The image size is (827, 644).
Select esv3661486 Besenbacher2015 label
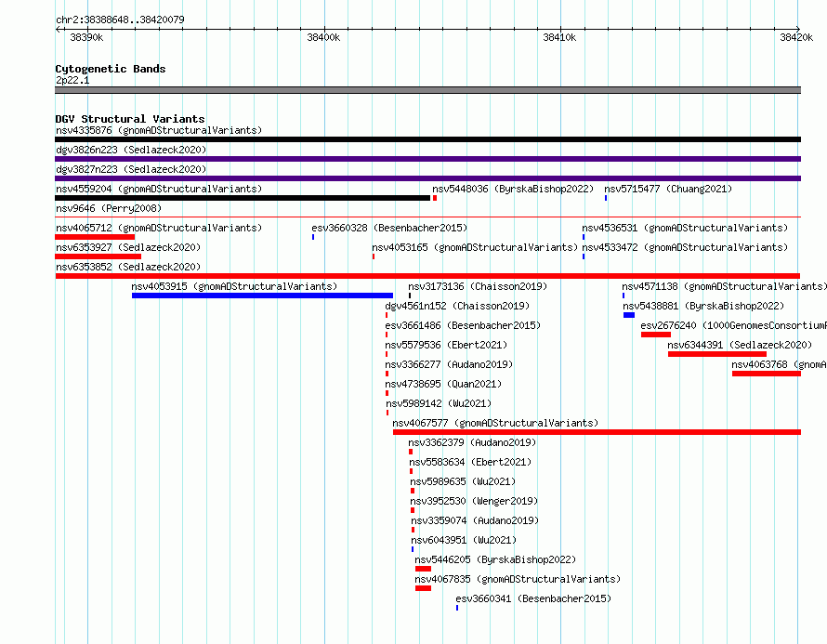[x=463, y=325]
